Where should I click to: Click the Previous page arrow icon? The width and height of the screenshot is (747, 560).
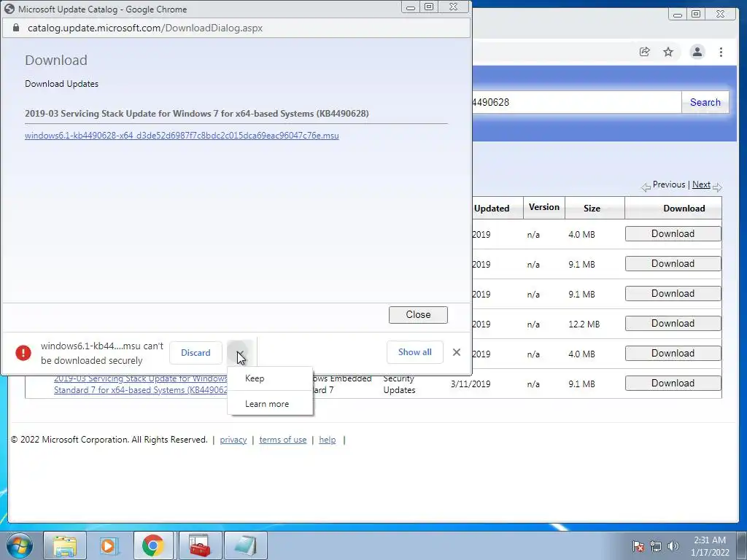click(646, 187)
